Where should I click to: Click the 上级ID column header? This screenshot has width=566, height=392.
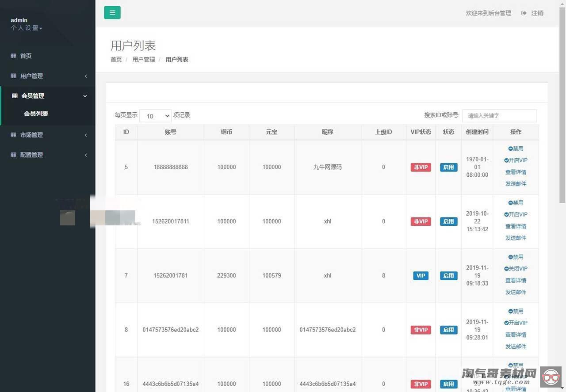[x=383, y=132]
